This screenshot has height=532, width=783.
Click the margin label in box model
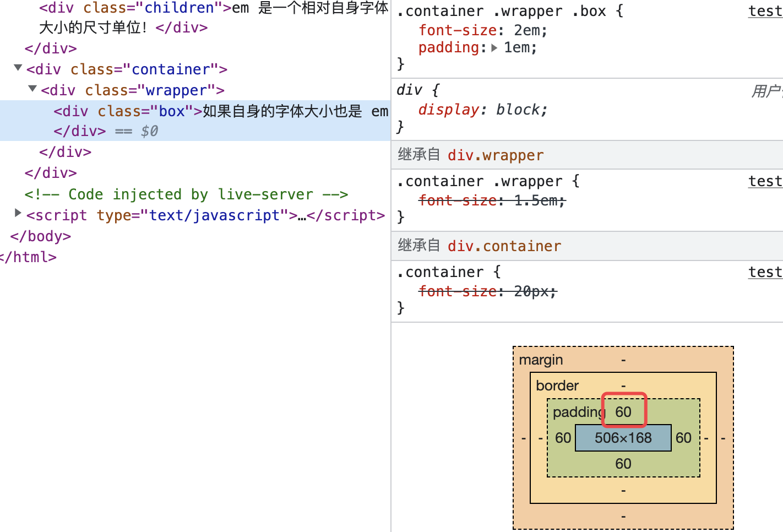point(541,360)
